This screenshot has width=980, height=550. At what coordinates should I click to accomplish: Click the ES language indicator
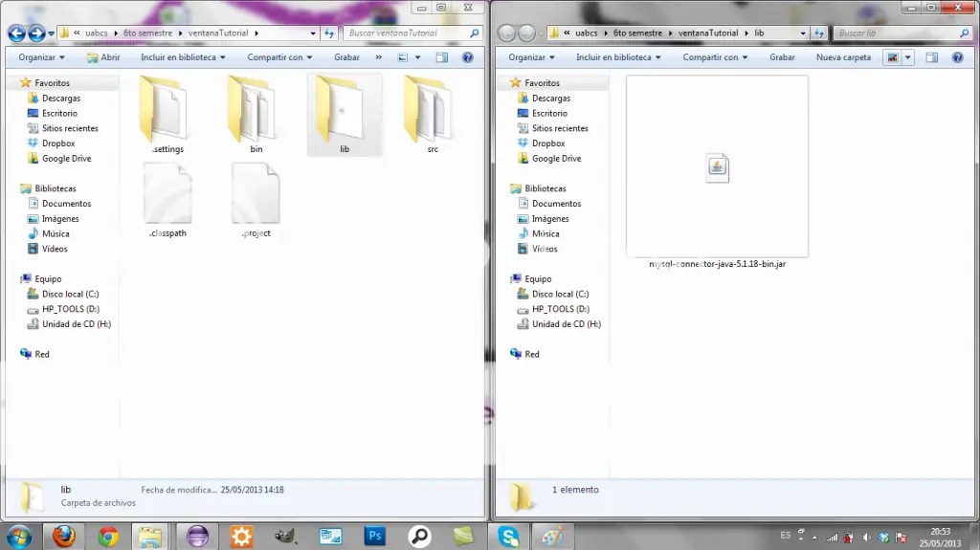point(785,535)
